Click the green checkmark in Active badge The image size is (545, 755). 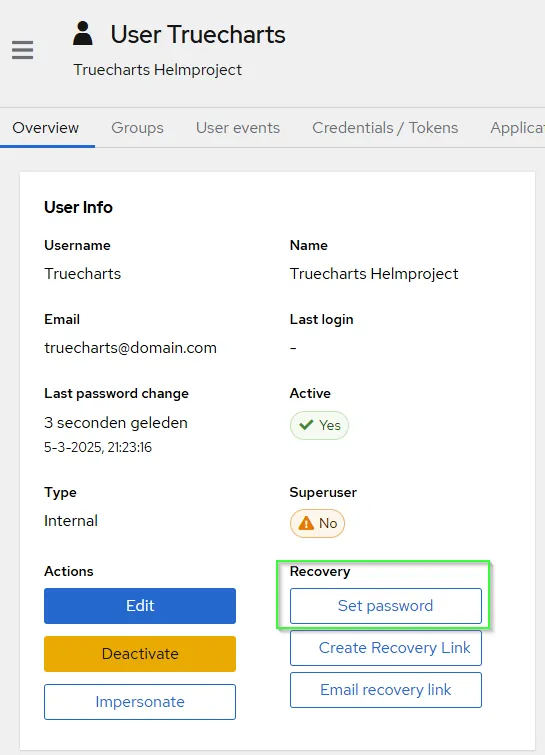(x=306, y=425)
